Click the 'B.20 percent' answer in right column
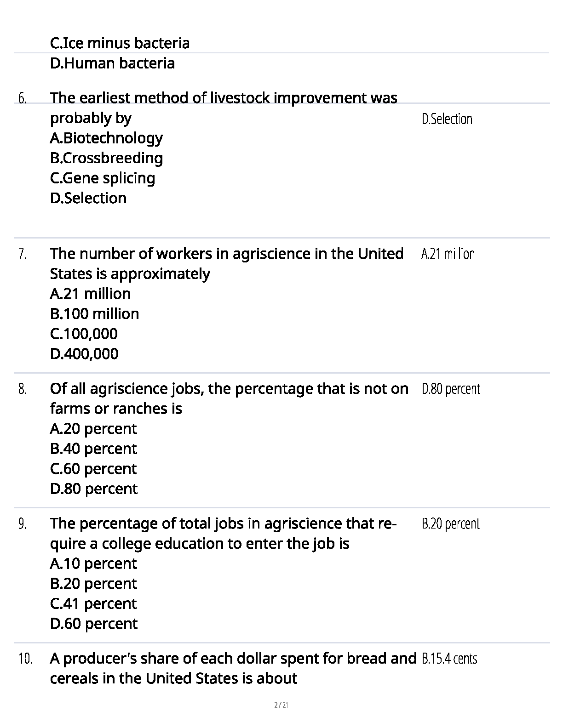The image size is (563, 728). point(450,523)
